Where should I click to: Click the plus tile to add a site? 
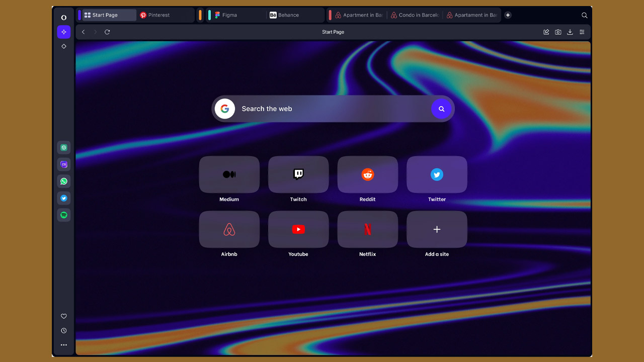pyautogui.click(x=437, y=229)
